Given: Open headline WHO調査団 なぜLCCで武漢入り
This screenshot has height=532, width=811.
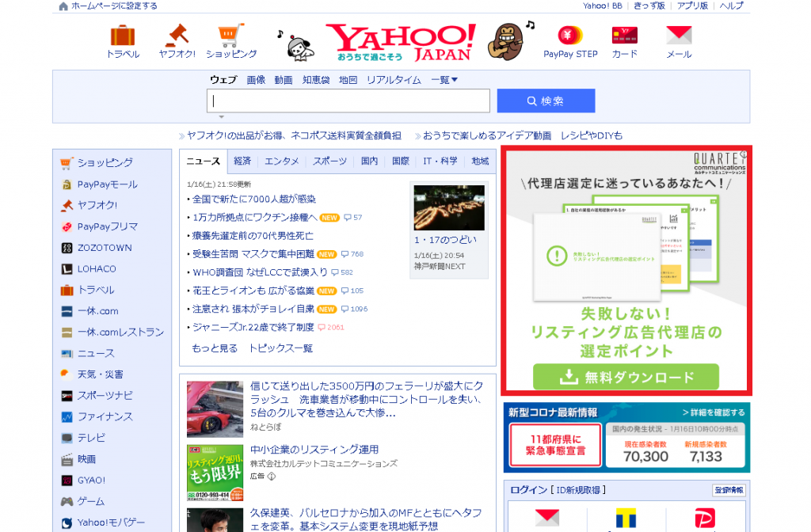Looking at the screenshot, I should tap(260, 272).
